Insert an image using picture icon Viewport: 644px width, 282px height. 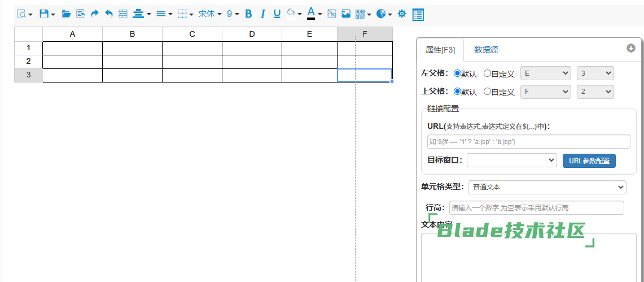tap(346, 14)
